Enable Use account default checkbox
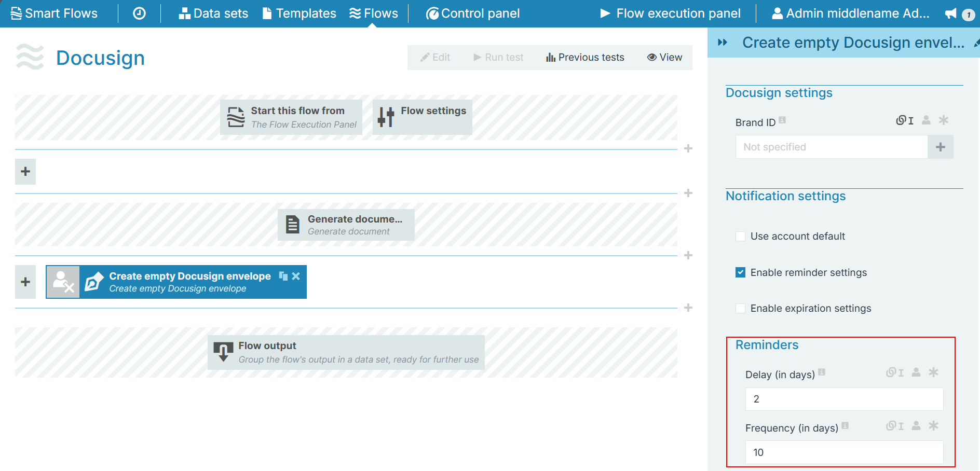The height and width of the screenshot is (471, 980). (x=741, y=237)
